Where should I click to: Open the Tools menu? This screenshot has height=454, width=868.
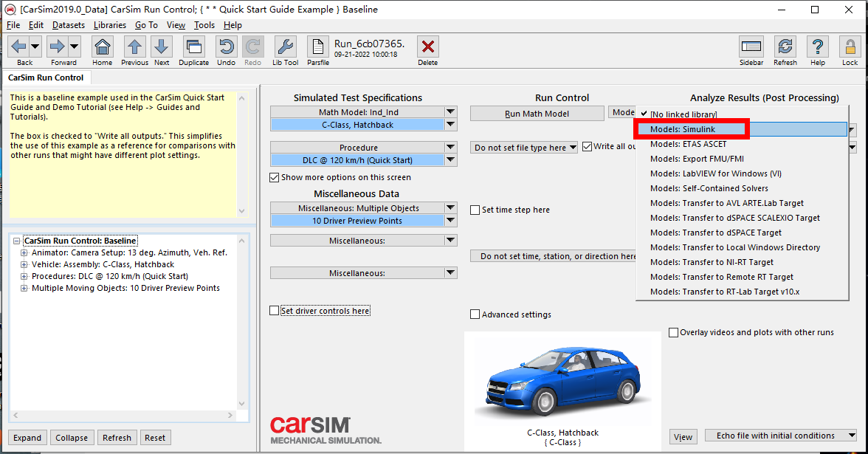pos(204,25)
